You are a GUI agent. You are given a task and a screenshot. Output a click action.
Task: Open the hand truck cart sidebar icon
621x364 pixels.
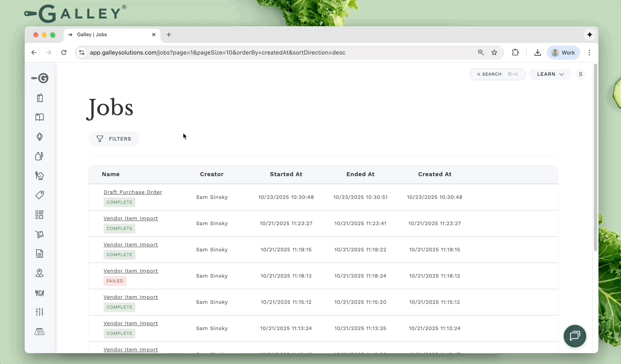click(40, 234)
